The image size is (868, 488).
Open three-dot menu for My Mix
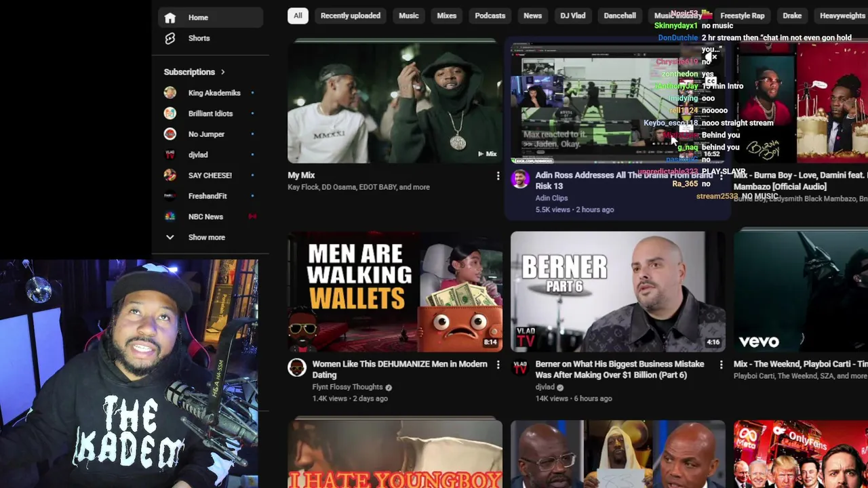[x=498, y=176]
